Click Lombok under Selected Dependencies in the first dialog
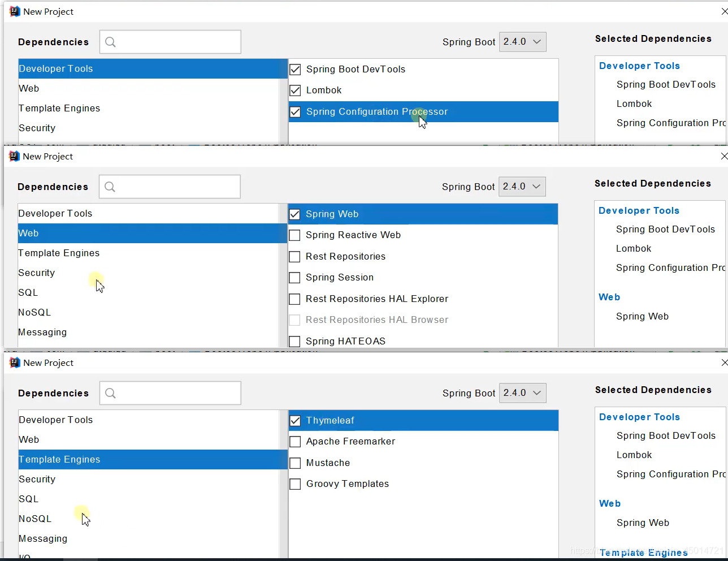This screenshot has height=561, width=728. pyautogui.click(x=634, y=103)
